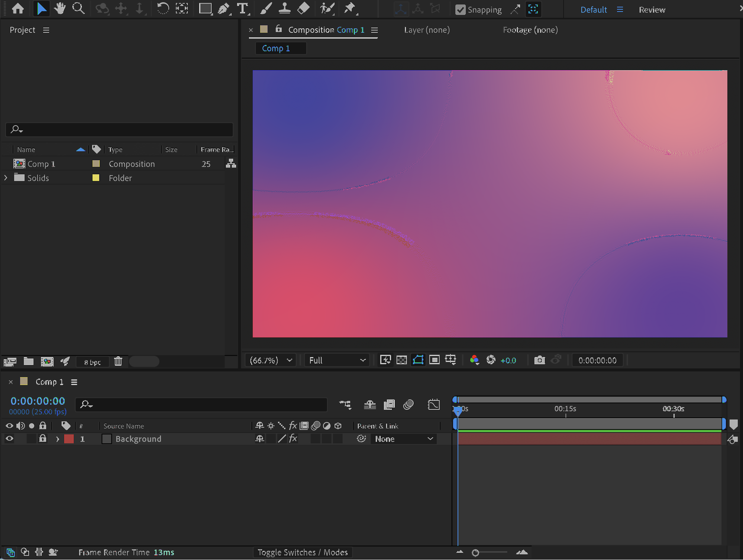Open the Layer (none) panel tab
Viewport: 743px width, 560px height.
[x=427, y=30]
